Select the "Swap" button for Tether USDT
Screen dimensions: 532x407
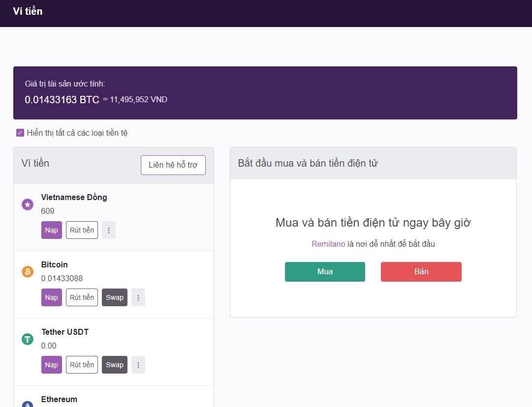pos(114,364)
